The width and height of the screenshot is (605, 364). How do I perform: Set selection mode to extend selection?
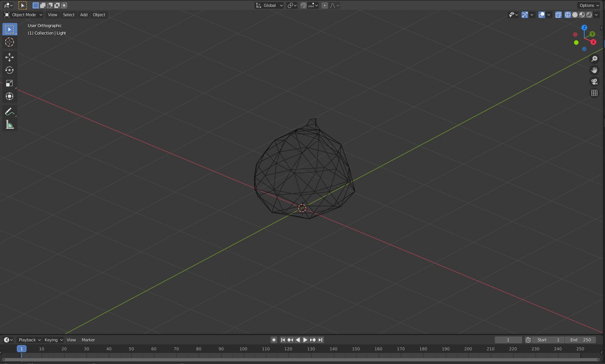42,5
